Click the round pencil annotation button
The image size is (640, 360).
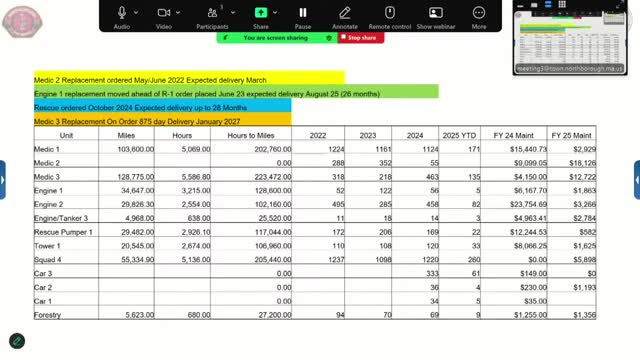point(17,341)
